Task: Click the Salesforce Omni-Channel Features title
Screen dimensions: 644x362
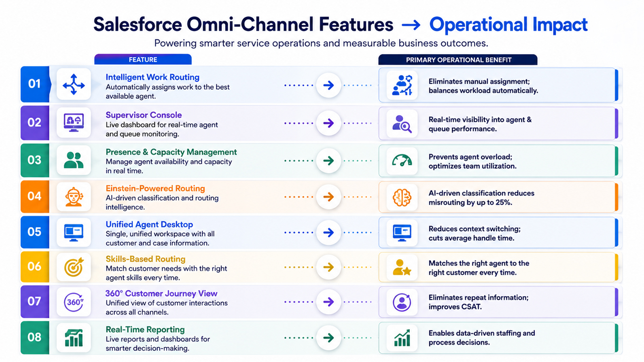Action: pos(243,24)
